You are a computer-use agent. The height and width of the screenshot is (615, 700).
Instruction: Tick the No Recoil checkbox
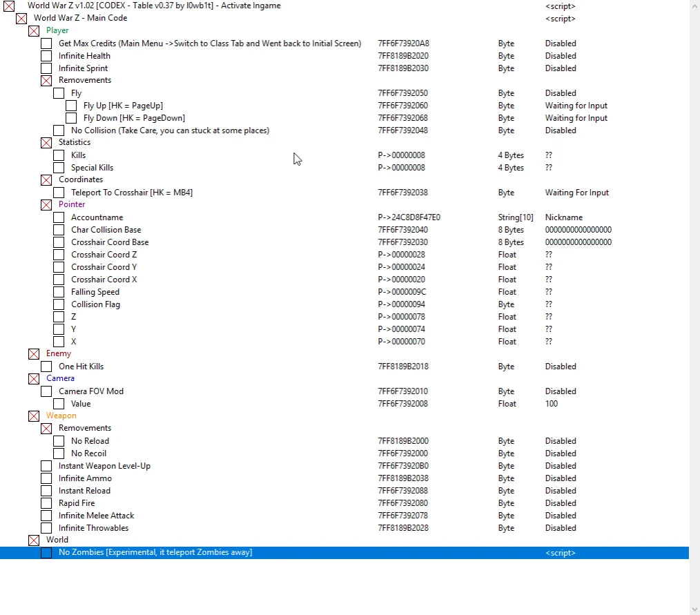point(59,453)
